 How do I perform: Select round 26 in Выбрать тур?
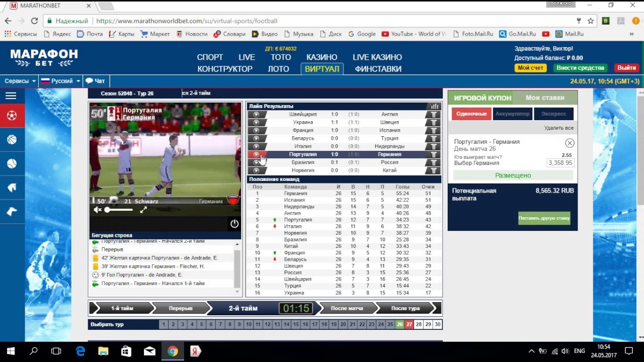coord(400,325)
